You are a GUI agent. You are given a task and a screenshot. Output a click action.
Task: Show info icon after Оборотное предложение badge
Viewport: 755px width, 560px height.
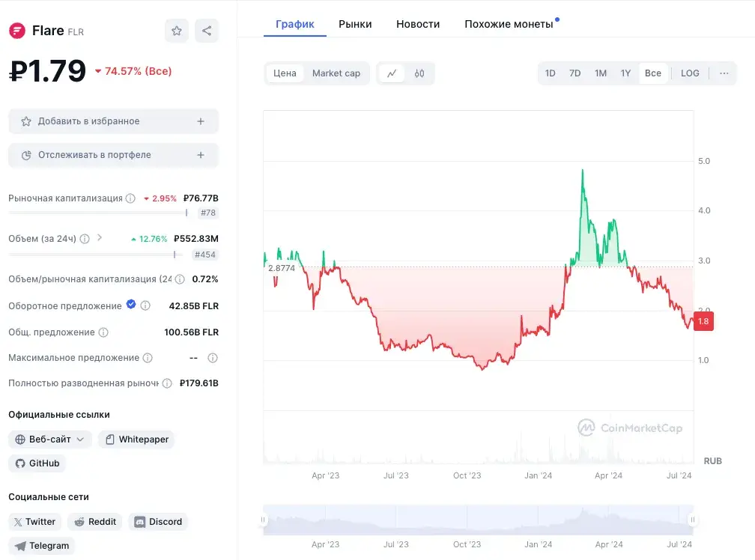145,305
